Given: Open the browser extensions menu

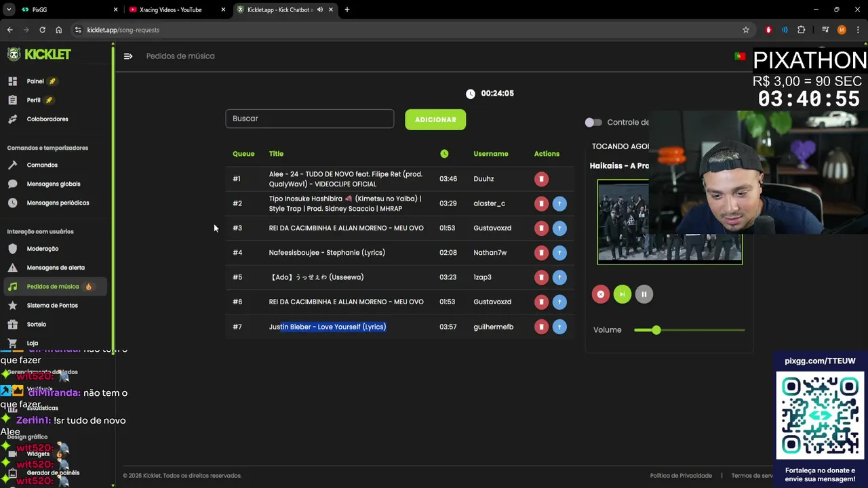Looking at the screenshot, I should 801,30.
